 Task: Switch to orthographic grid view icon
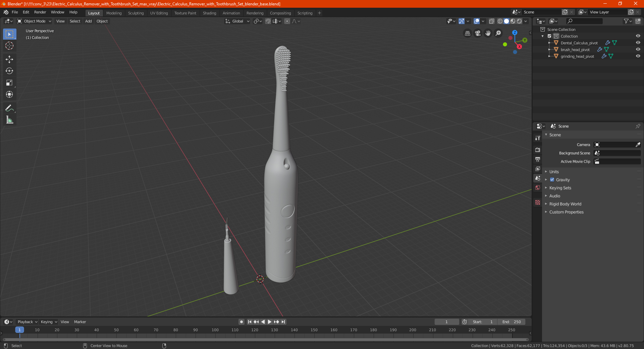click(x=467, y=33)
